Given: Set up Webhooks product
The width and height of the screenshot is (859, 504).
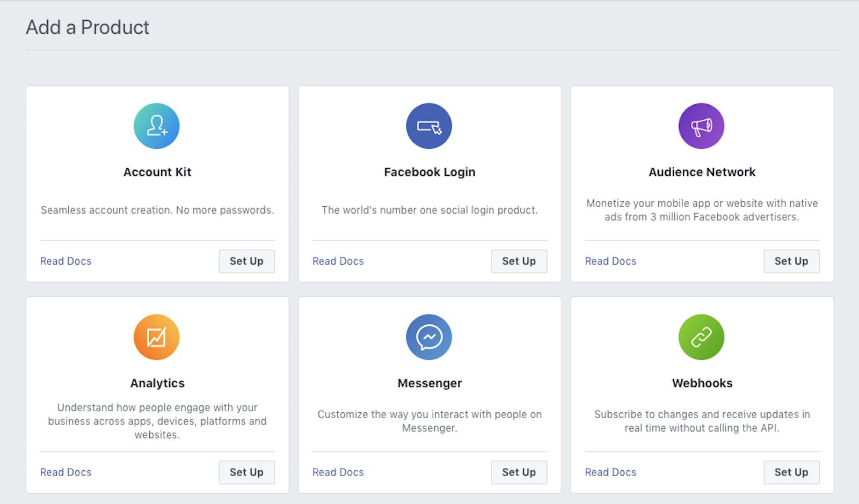Looking at the screenshot, I should click(791, 472).
